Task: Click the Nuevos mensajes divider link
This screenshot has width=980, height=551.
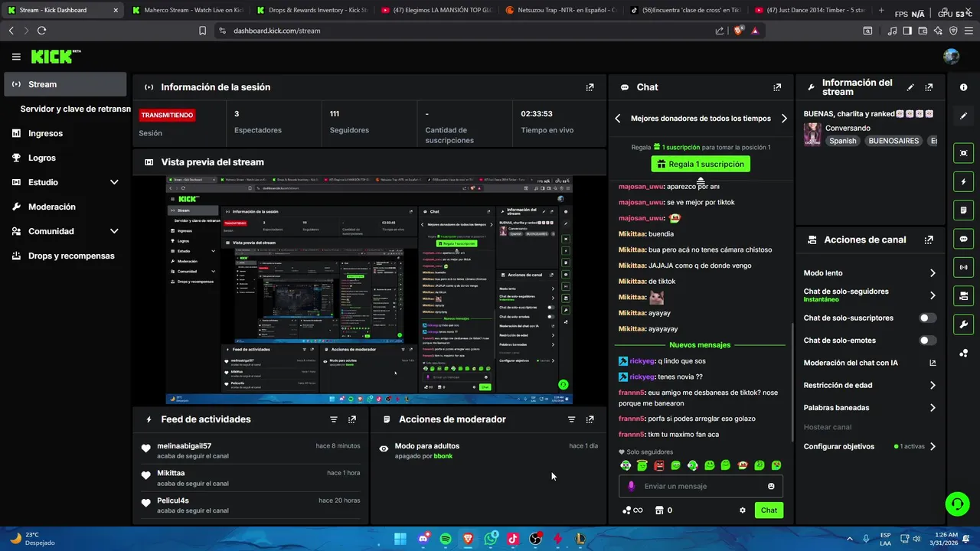Action: click(x=700, y=345)
